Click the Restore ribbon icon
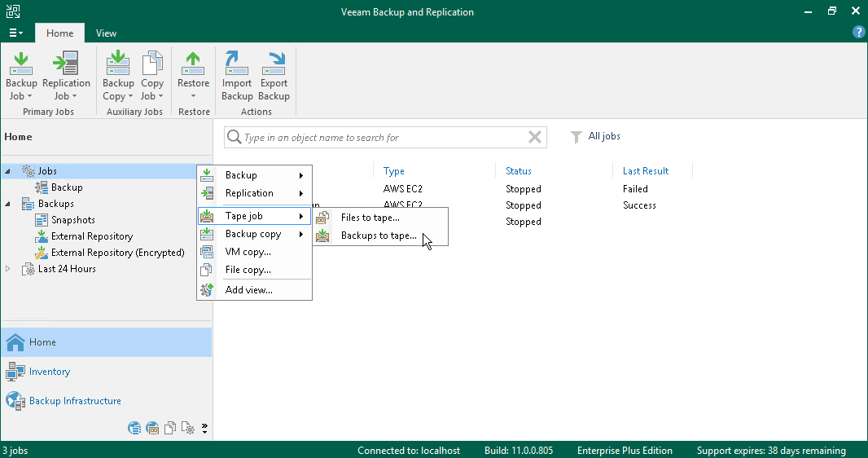This screenshot has width=868, height=458. [x=193, y=77]
